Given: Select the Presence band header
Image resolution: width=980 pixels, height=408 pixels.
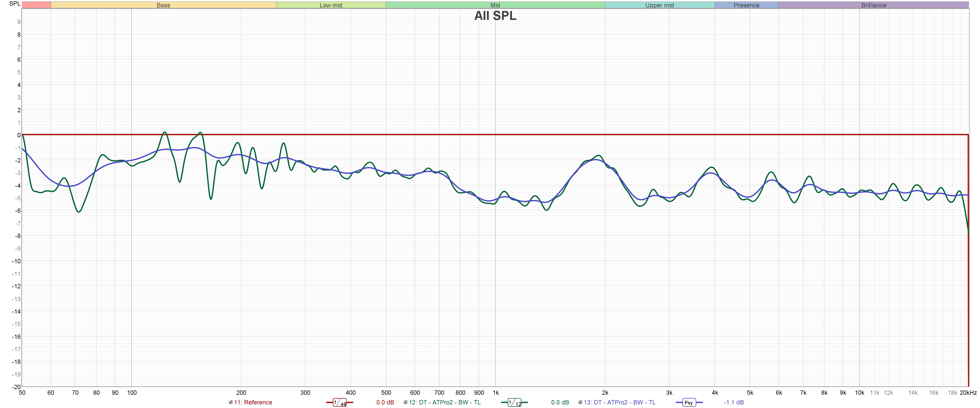Looking at the screenshot, I should tap(746, 5).
